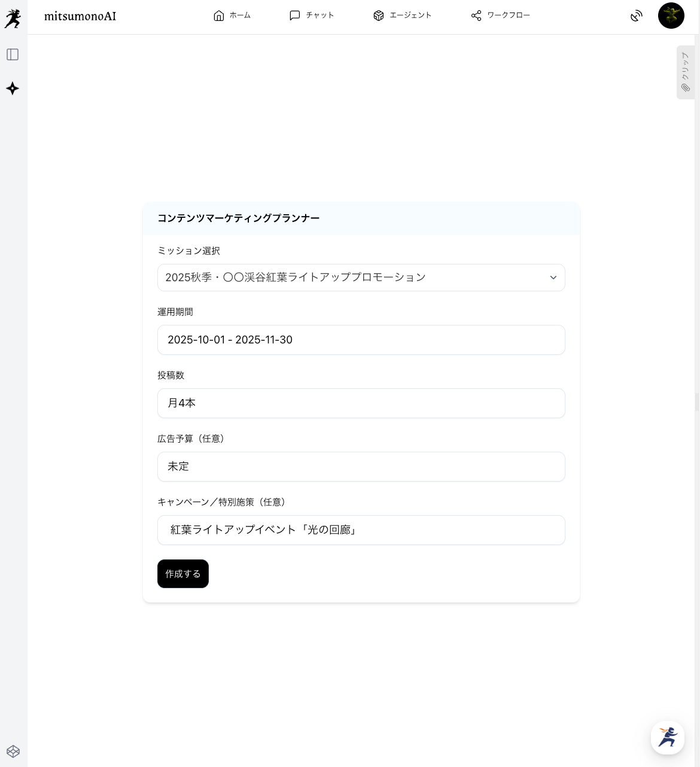Click the CodePen-style cube icon at bottom left
The width and height of the screenshot is (700, 767).
[x=13, y=751]
